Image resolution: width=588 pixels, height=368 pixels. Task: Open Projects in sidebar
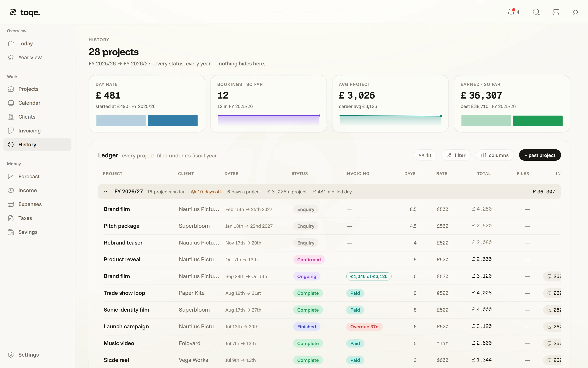pyautogui.click(x=37, y=89)
